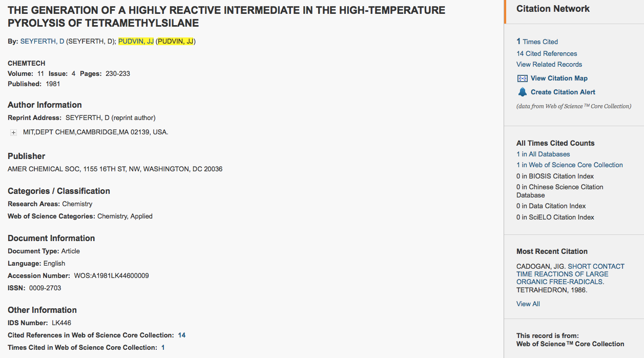Click the accession number WOS:A1981LK44600009
Viewport: 644px width, 358px height.
pos(111,276)
